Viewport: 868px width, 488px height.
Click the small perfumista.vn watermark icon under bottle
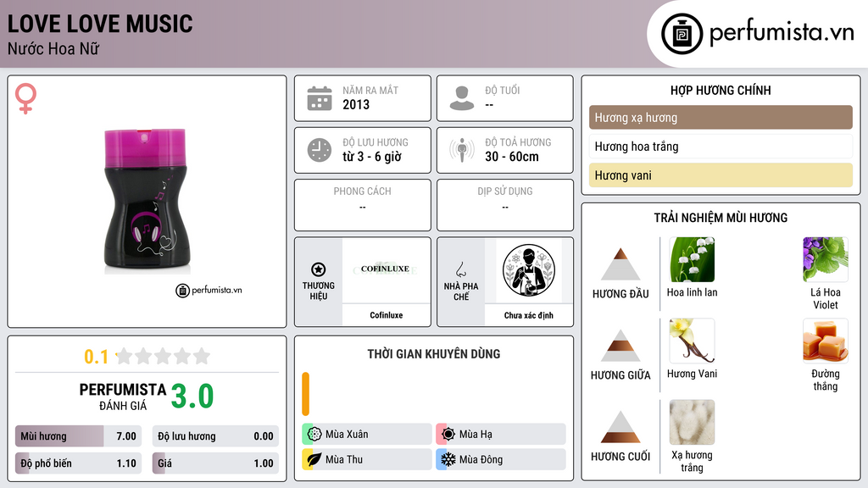coord(183,291)
